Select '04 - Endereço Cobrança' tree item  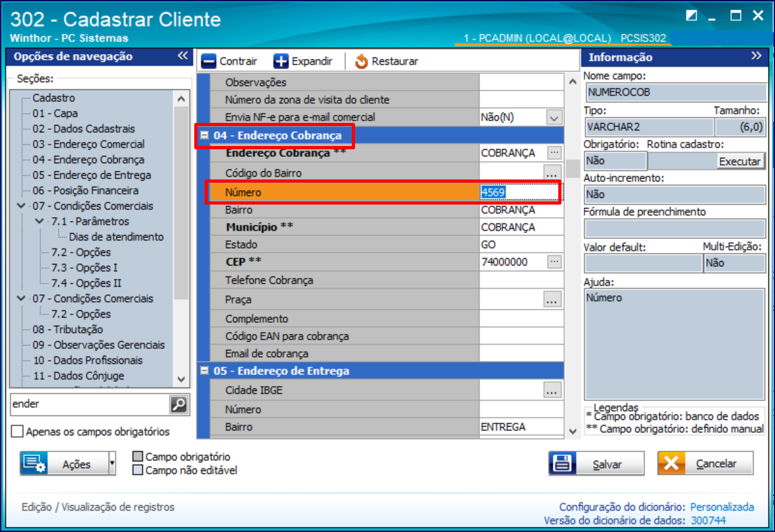coord(89,160)
